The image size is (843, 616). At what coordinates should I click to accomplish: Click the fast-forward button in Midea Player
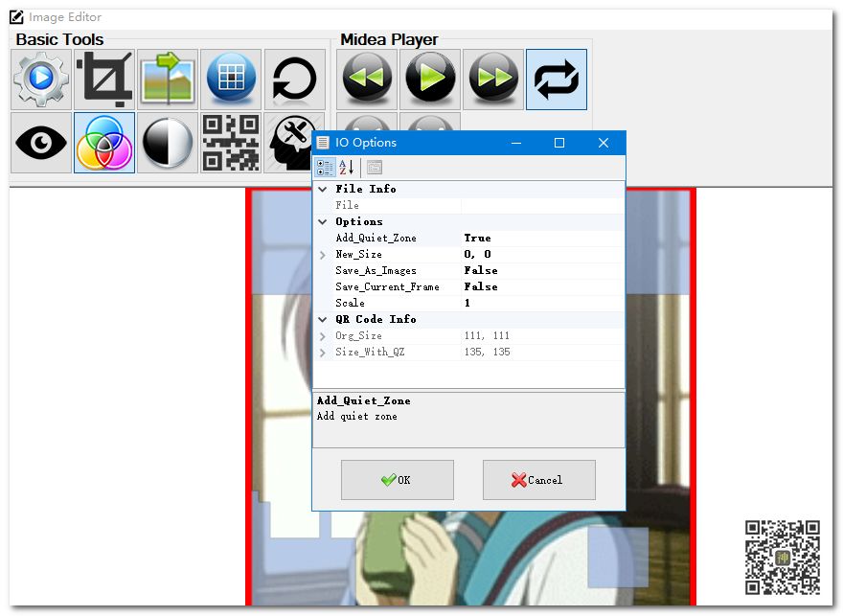493,80
